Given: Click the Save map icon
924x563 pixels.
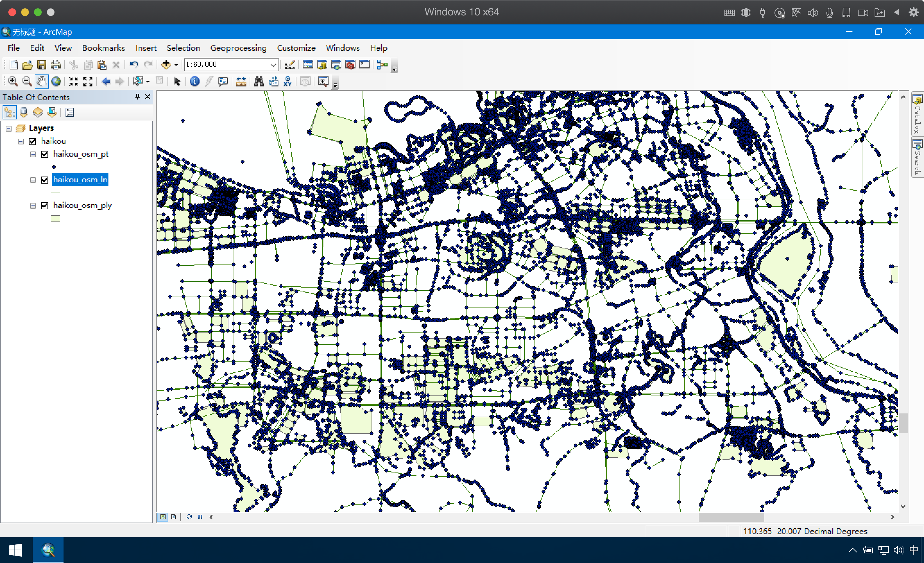Looking at the screenshot, I should (41, 65).
